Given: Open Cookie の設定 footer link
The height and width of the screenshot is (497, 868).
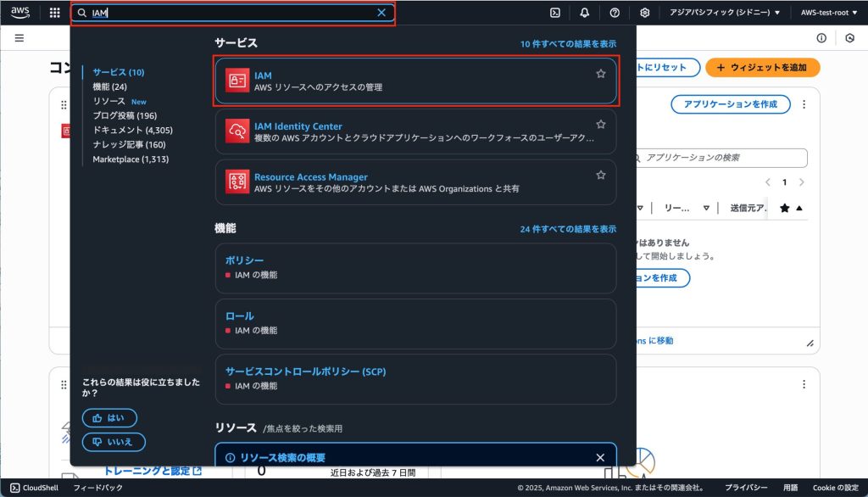Looking at the screenshot, I should click(x=835, y=488).
